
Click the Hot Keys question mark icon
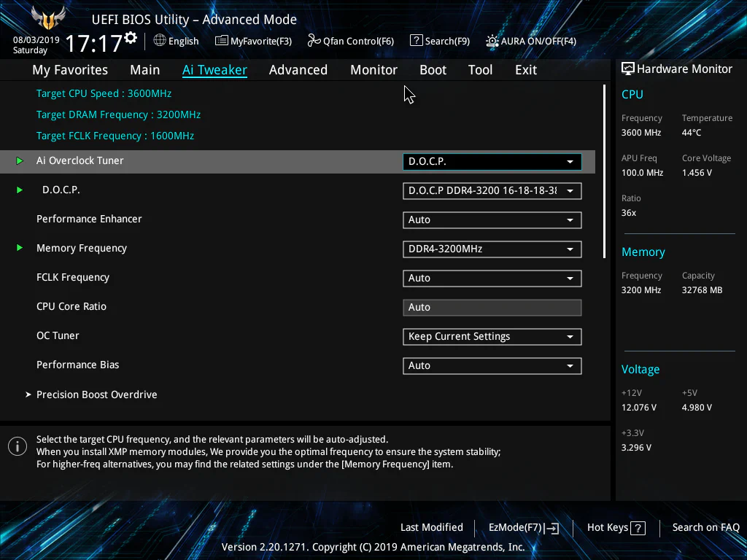tap(638, 528)
